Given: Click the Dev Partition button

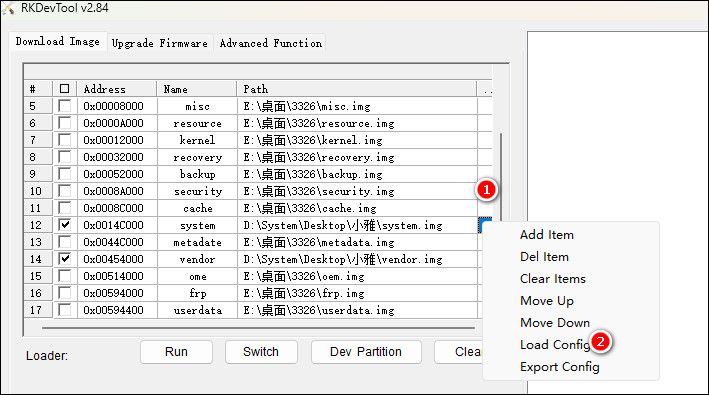Looking at the screenshot, I should click(x=366, y=352).
